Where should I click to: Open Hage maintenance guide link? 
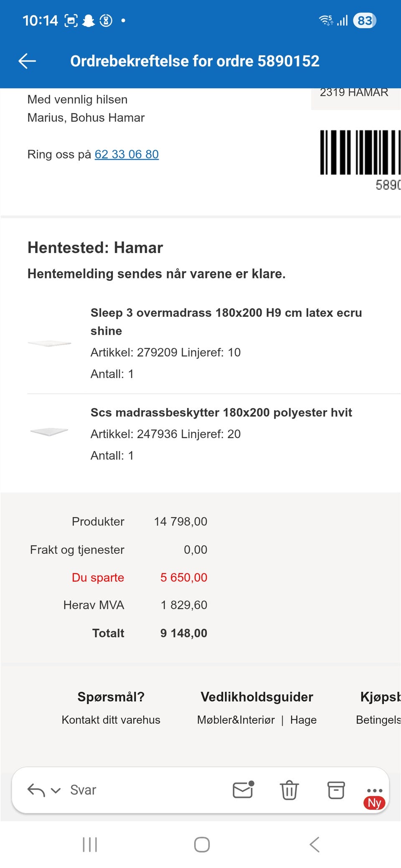point(303,720)
